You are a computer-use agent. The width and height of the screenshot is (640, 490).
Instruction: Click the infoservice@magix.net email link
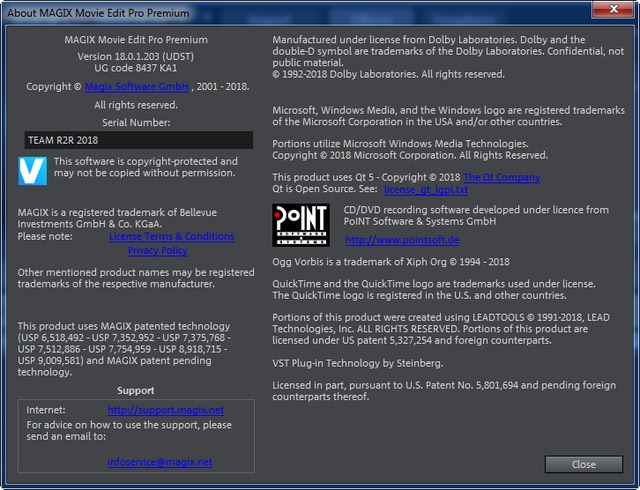[160, 462]
